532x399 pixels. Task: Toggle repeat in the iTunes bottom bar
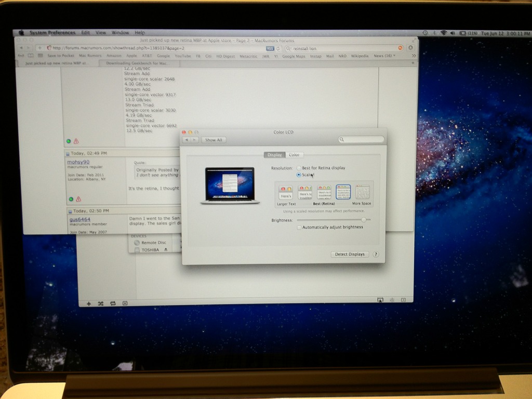point(113,303)
